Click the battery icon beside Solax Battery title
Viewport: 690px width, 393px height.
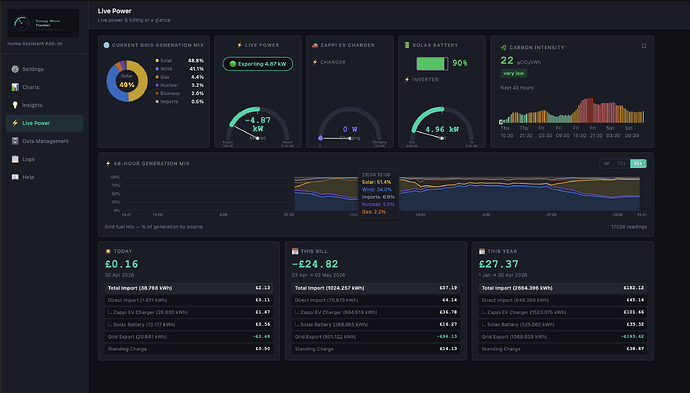[407, 45]
